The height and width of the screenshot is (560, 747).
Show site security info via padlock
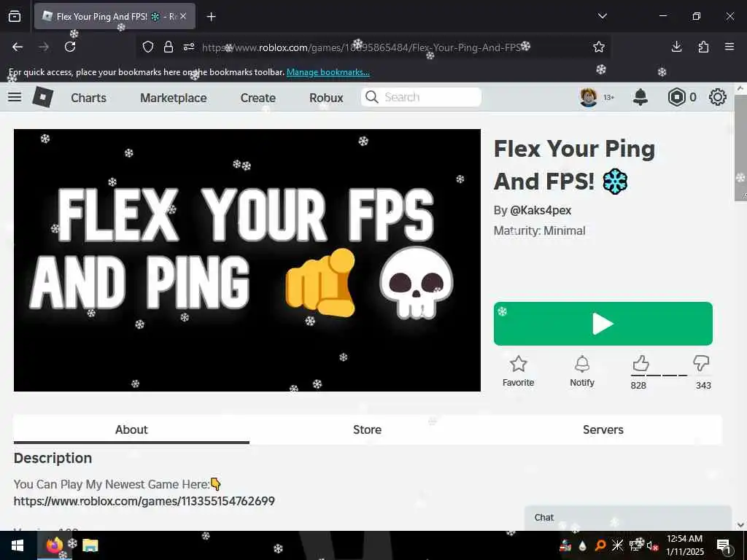point(169,47)
